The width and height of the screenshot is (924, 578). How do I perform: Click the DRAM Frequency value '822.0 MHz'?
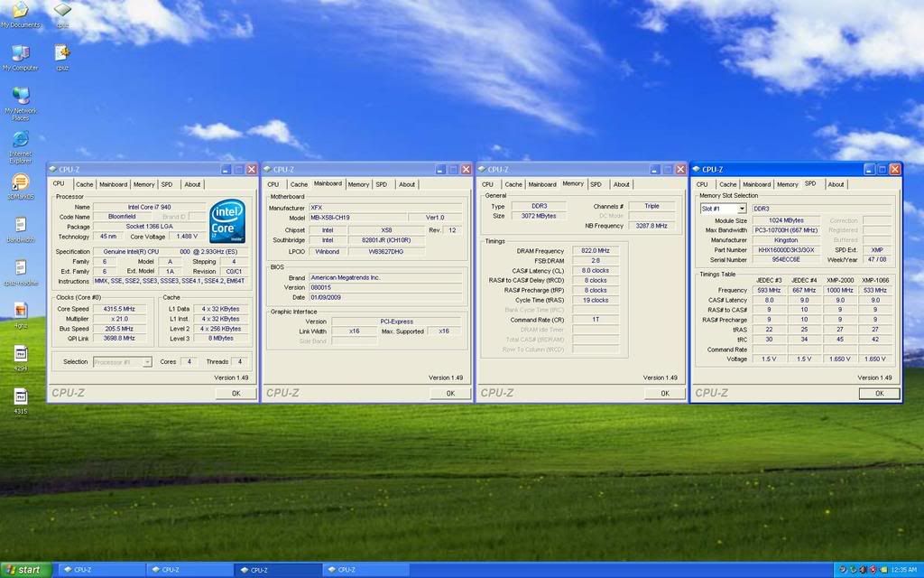pyautogui.click(x=596, y=251)
